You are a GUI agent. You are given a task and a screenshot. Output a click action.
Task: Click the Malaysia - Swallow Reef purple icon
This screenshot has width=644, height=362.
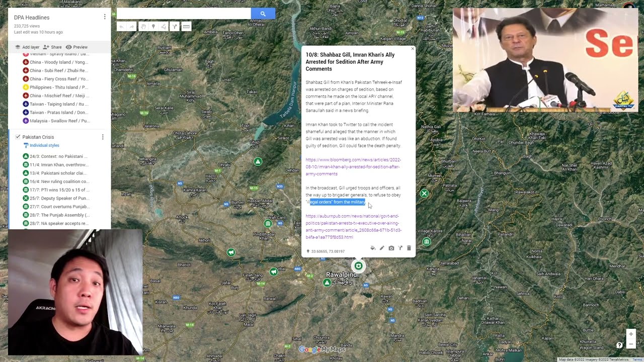(26, 121)
